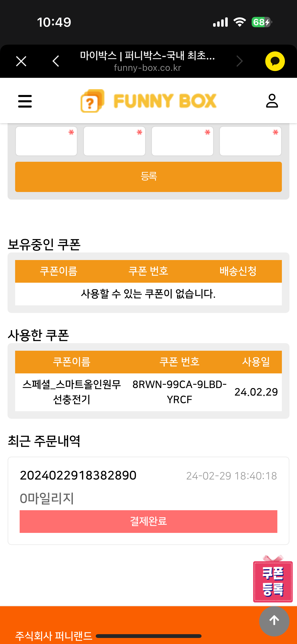The height and width of the screenshot is (644, 297).
Task: Tap the yellow KakaoTalk chat bubble icon
Action: [275, 61]
